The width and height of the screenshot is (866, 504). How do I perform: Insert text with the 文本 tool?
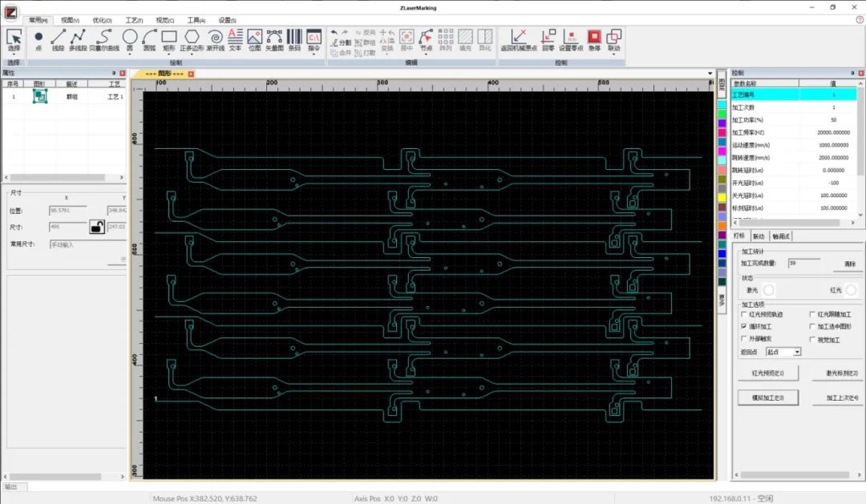(235, 40)
